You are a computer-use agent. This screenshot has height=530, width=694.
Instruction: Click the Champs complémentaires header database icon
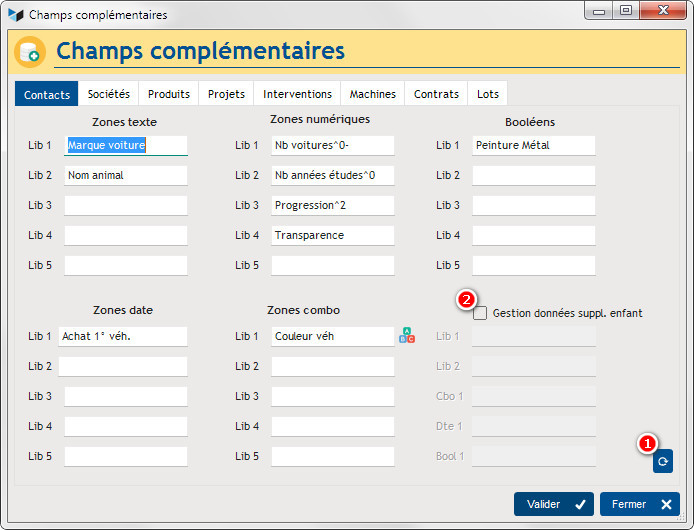pyautogui.click(x=30, y=51)
